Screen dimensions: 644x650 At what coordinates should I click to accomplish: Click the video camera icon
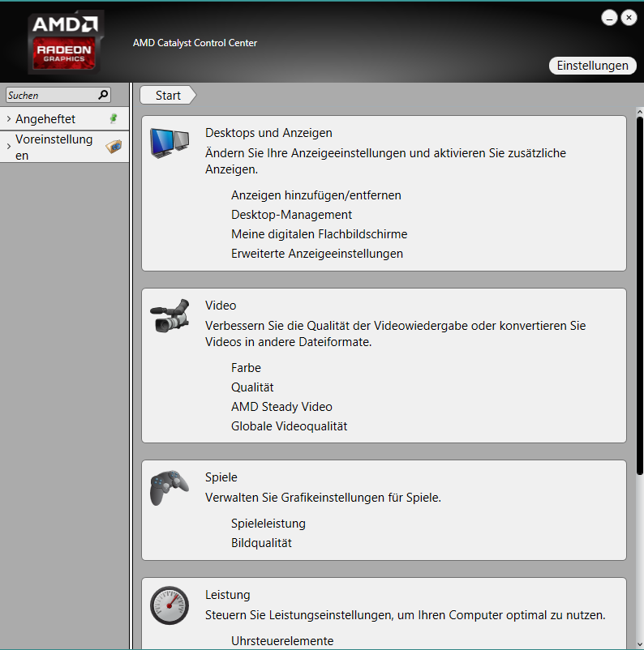click(x=170, y=316)
